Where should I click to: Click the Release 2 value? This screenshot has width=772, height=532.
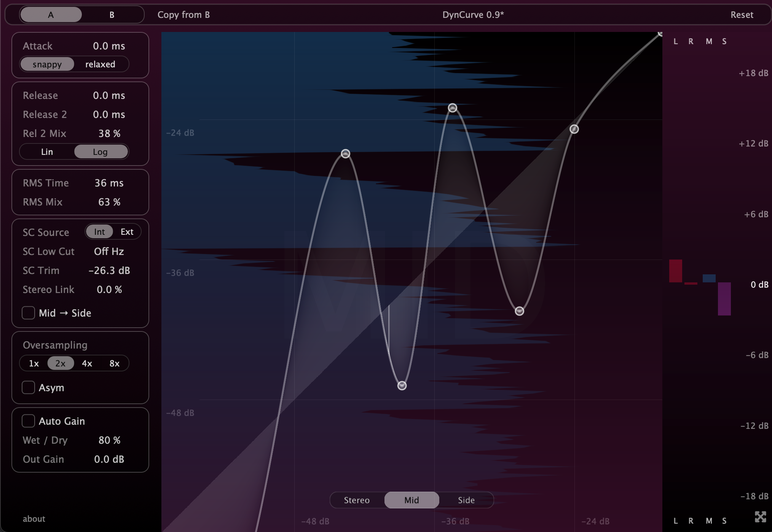point(109,115)
